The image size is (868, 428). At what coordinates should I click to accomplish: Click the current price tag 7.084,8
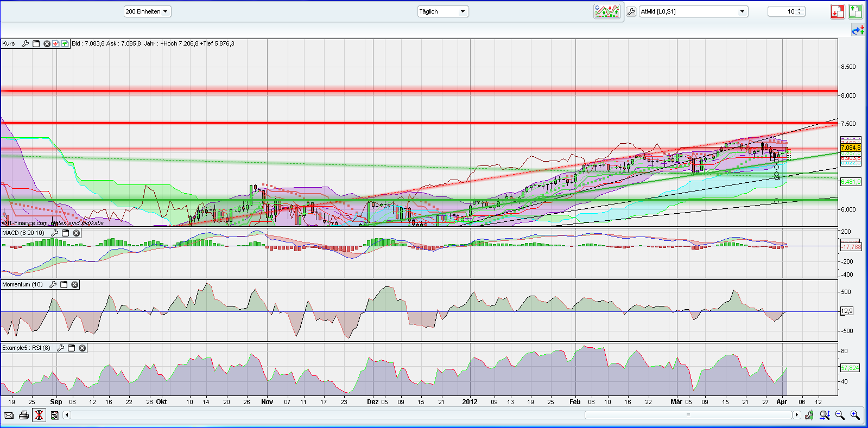851,148
